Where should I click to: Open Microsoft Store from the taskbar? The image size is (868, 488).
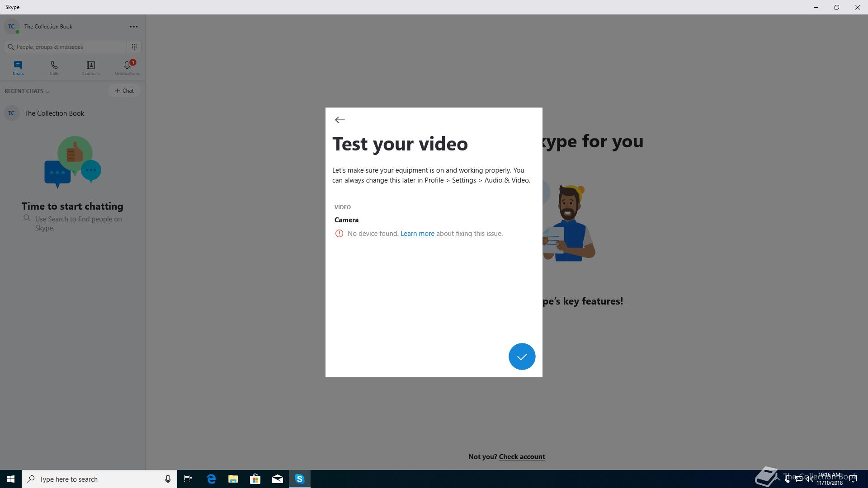pos(255,479)
